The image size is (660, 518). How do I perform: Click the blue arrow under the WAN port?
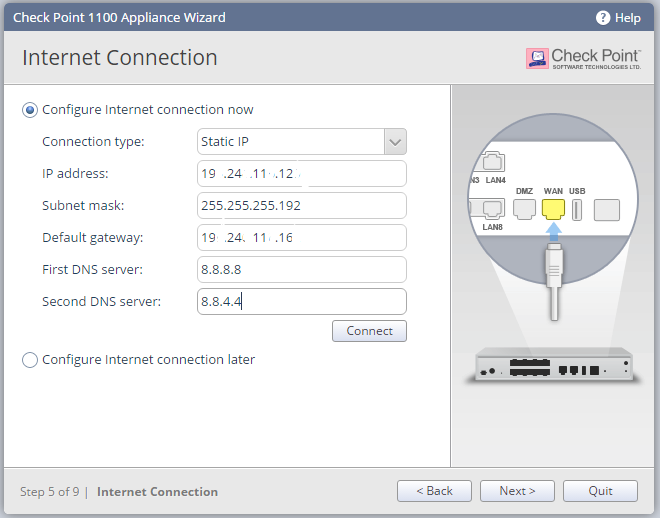[554, 231]
